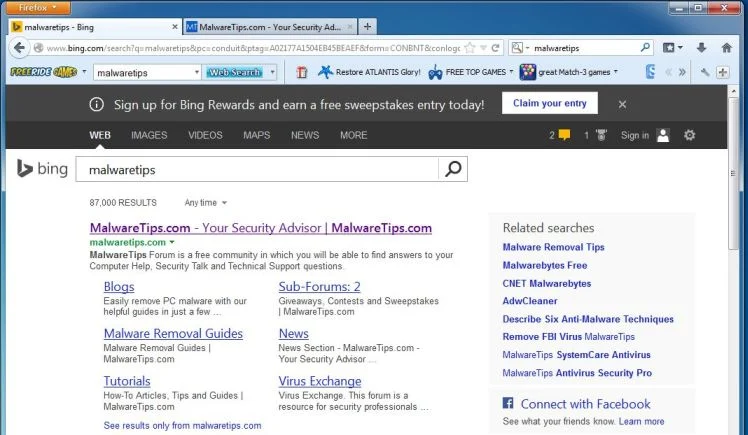748x435 pixels.
Task: Click the Sign in profile avatar
Action: coord(663,135)
